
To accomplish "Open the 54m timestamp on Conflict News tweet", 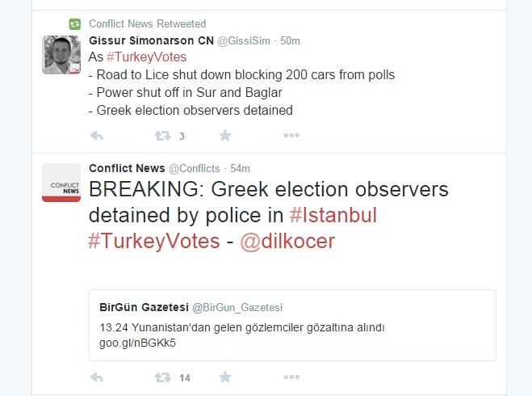I will click(x=240, y=168).
